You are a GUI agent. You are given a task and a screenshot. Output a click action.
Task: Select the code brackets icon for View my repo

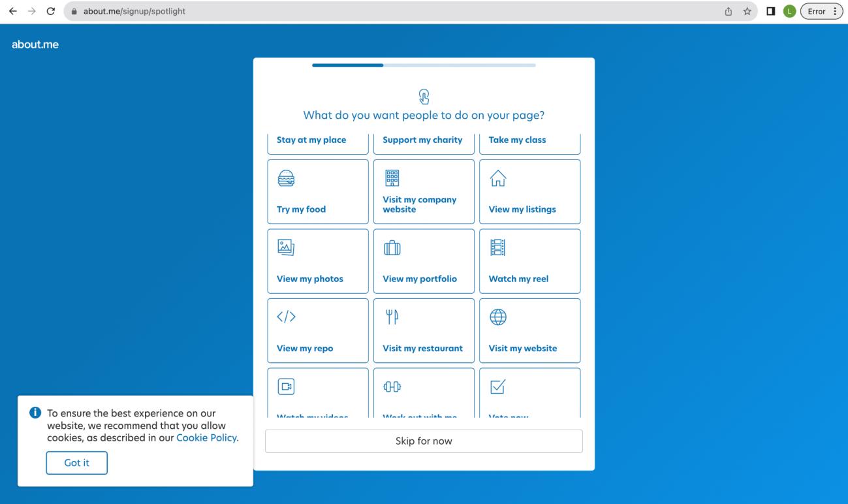pos(285,317)
